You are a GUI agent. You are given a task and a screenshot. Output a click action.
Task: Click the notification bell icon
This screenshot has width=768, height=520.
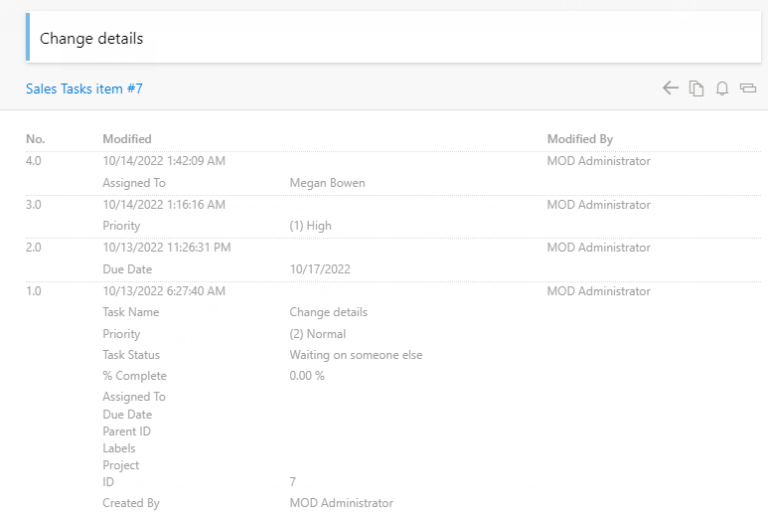click(722, 89)
